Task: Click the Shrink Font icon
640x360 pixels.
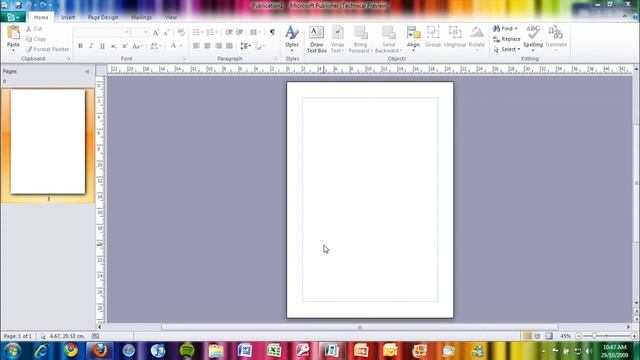Action: [x=166, y=33]
